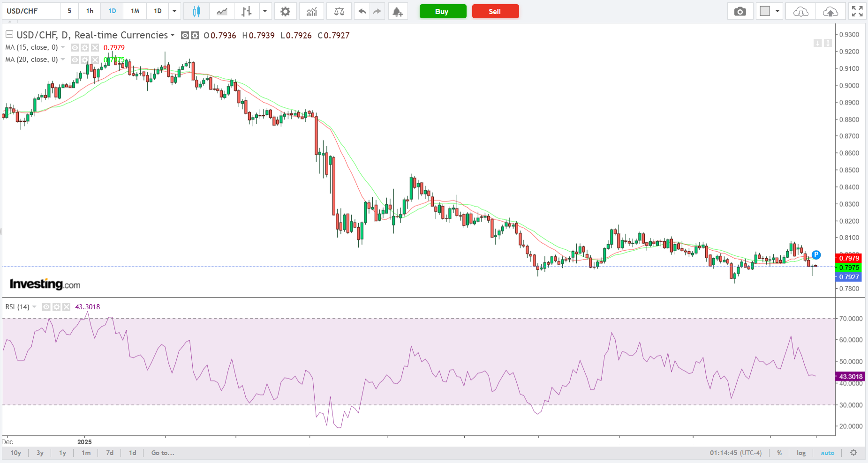The height and width of the screenshot is (463, 868).
Task: Enter fullscreen mode
Action: click(857, 11)
